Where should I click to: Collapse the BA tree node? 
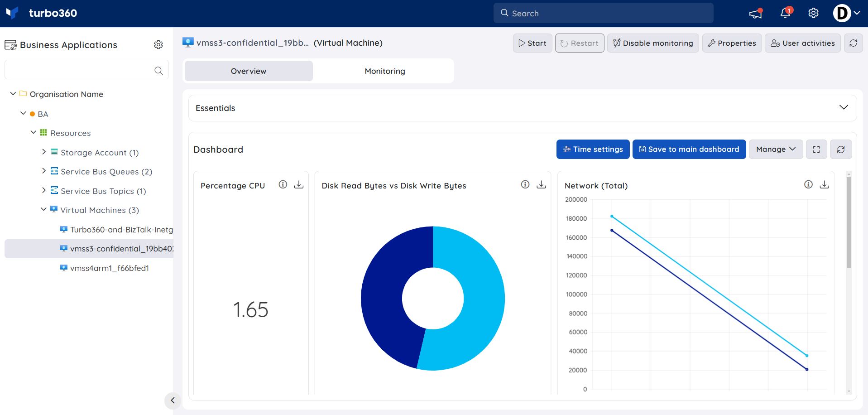click(x=23, y=113)
